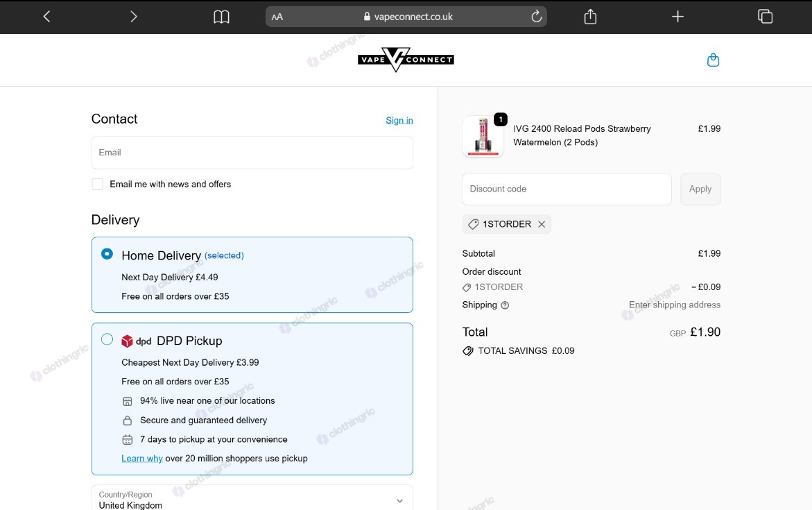Click into the Email input field
Viewport: 812px width, 510px height.
coord(252,153)
